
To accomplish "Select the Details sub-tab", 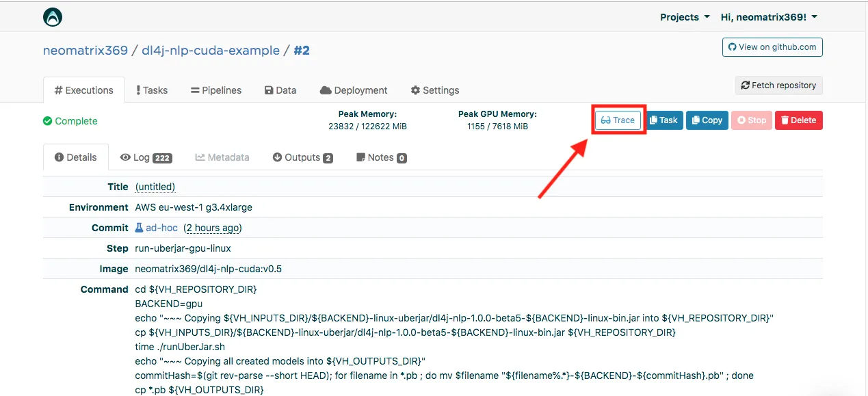I will point(76,157).
